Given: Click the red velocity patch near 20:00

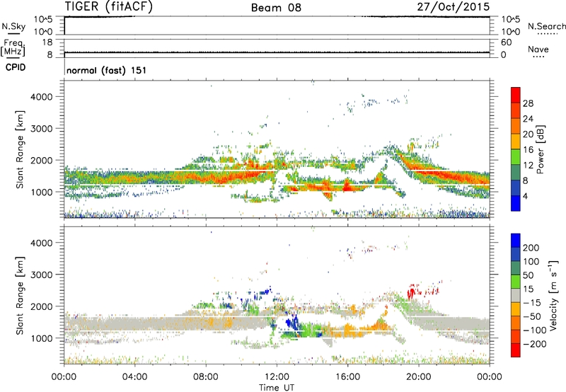Looking at the screenshot, I should (x=412, y=292).
